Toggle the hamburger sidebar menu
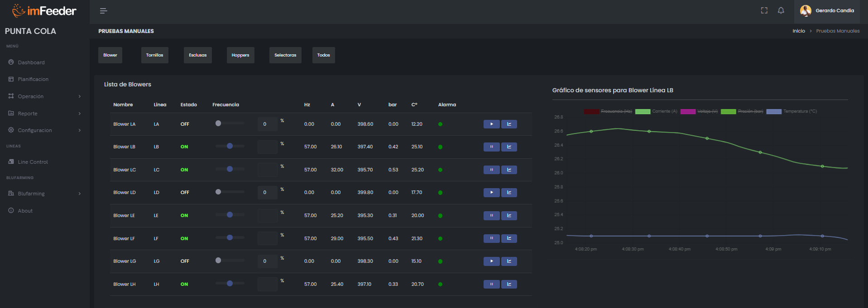This screenshot has height=308, width=868. (103, 11)
